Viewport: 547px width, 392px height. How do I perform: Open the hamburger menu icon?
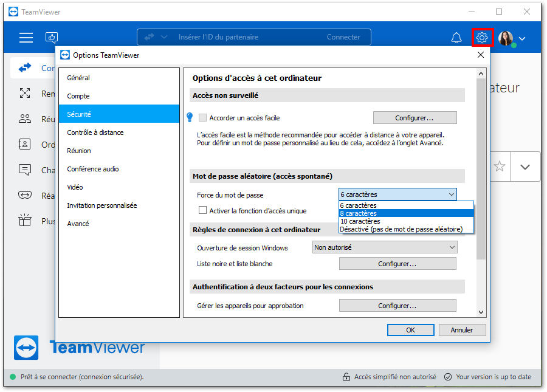pos(26,38)
